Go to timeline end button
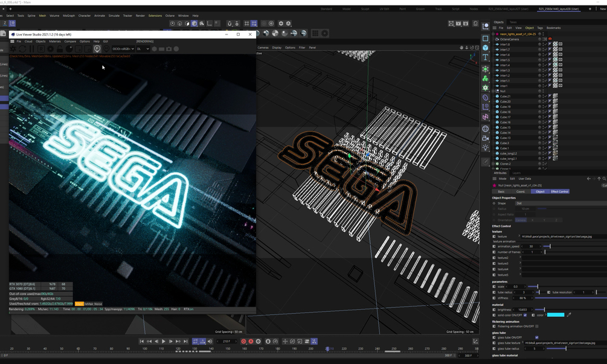The width and height of the screenshot is (607, 364). (x=185, y=341)
